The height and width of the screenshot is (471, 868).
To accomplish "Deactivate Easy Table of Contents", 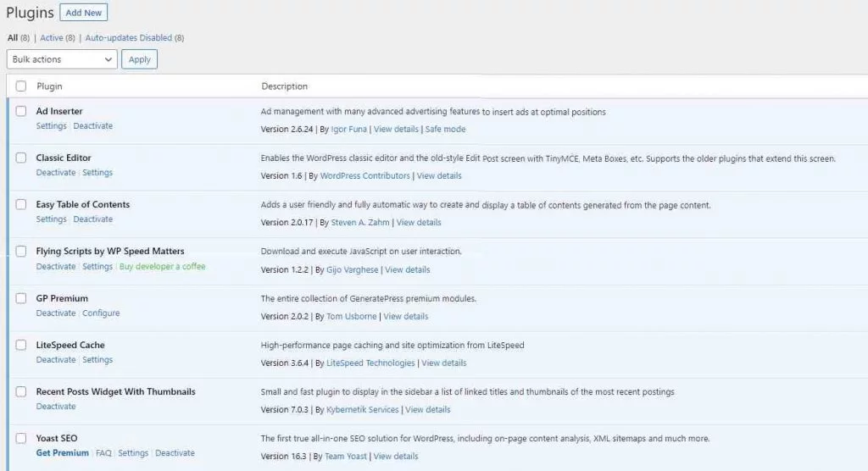I will pos(93,219).
